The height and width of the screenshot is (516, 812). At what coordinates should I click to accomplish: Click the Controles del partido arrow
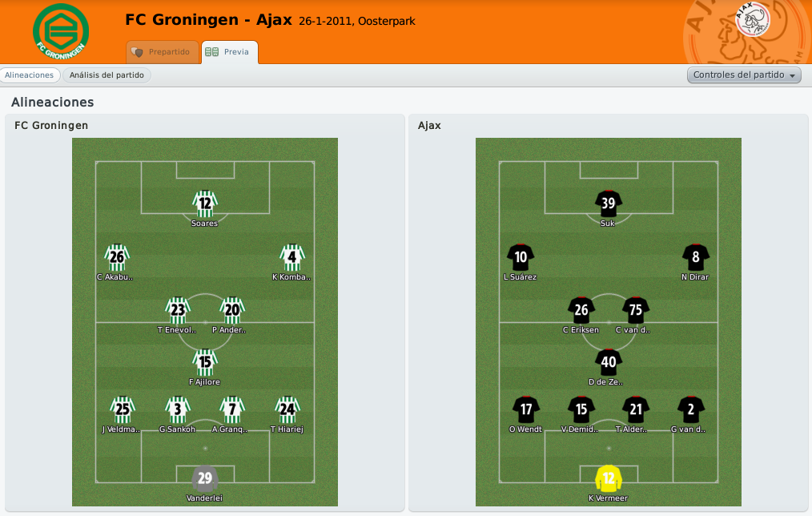click(792, 75)
